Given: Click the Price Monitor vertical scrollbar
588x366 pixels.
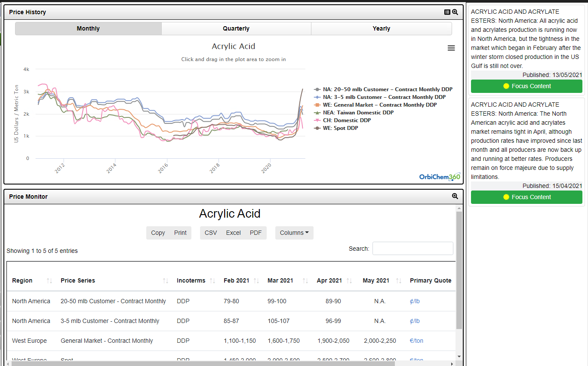Looking at the screenshot, I should point(459,270).
